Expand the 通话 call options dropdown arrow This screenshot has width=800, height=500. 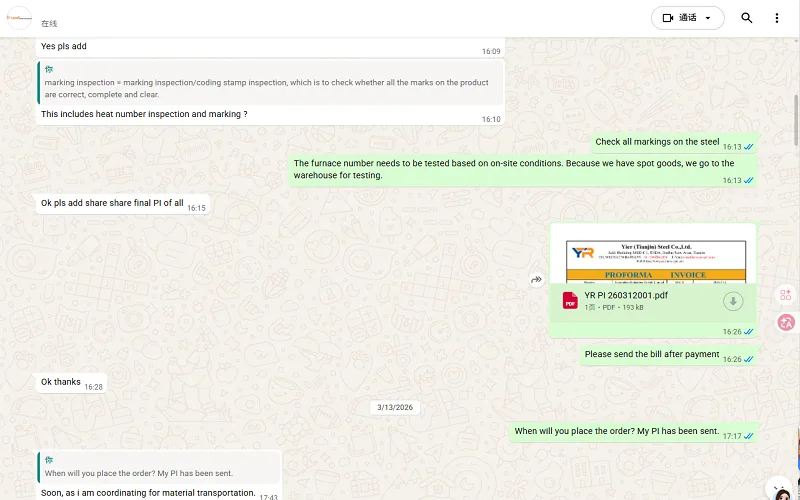click(708, 18)
